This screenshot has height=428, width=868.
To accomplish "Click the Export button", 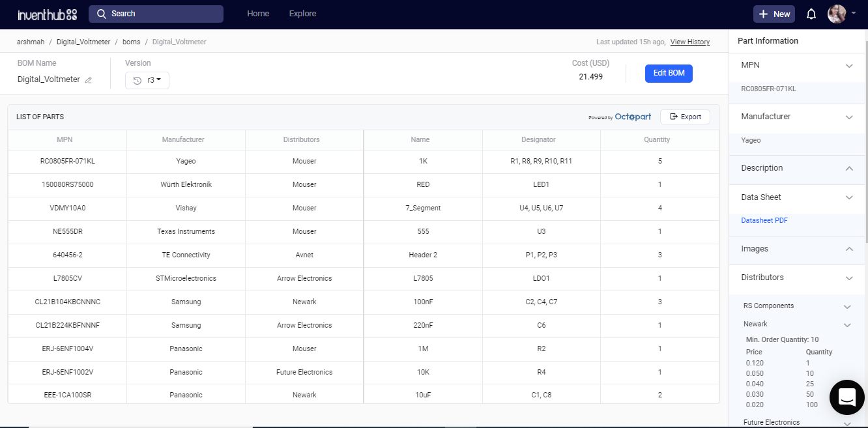I will pos(685,117).
